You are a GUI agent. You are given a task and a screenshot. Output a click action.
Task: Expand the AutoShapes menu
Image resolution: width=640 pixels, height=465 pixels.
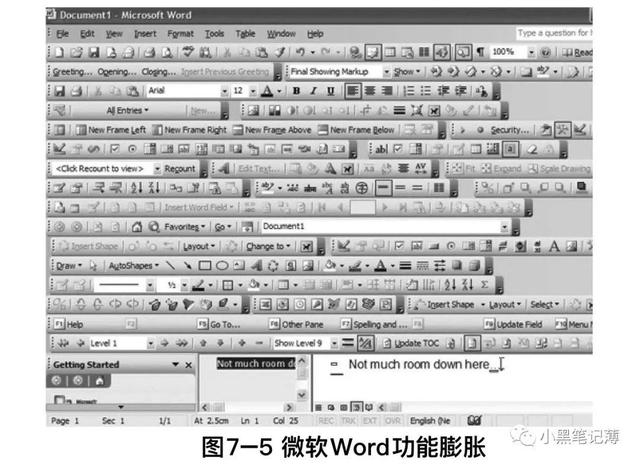click(133, 266)
